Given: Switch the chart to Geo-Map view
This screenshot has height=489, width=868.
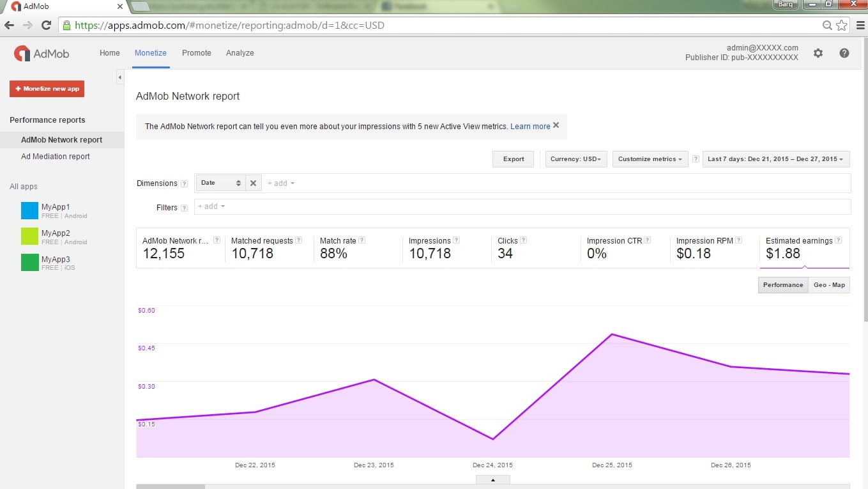Looking at the screenshot, I should [828, 284].
